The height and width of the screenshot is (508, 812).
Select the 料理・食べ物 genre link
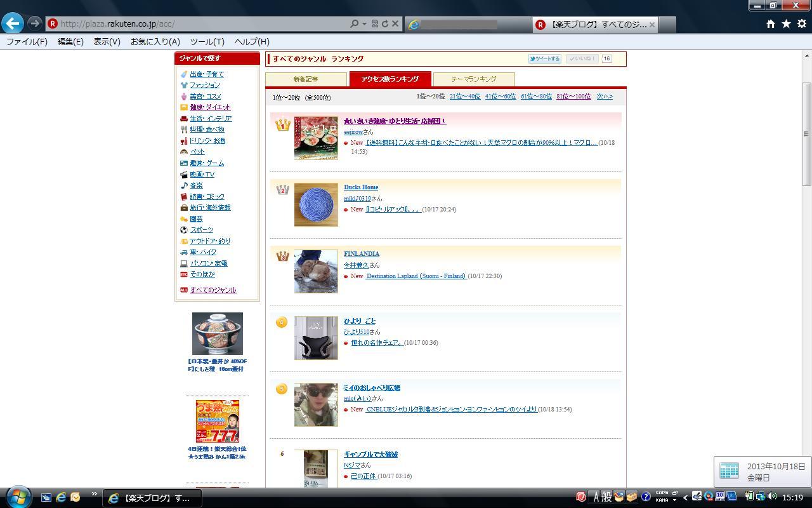coord(207,130)
